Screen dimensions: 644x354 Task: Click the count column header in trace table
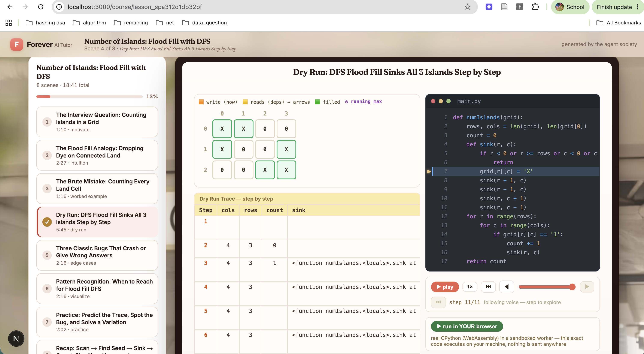[274, 210]
